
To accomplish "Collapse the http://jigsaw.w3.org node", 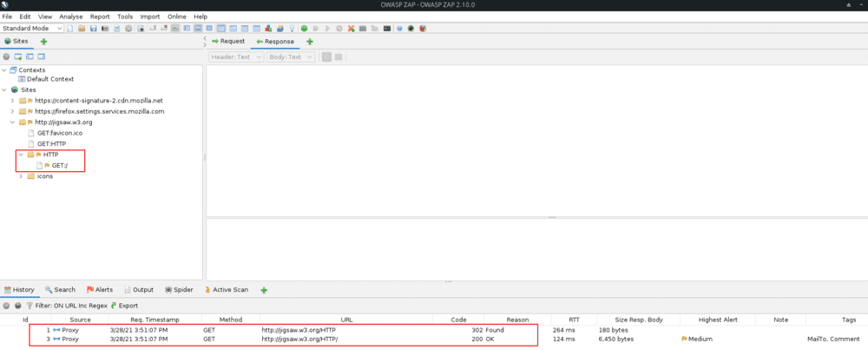I will (13, 122).
